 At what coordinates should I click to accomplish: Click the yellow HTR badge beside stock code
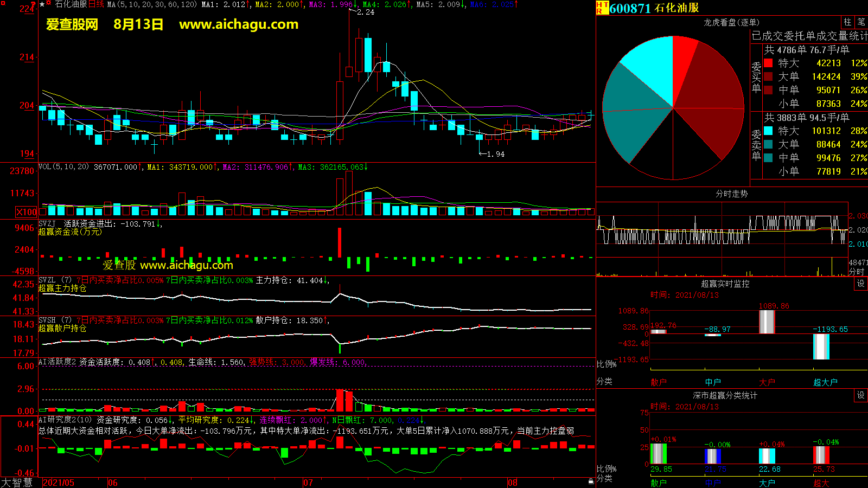602,8
